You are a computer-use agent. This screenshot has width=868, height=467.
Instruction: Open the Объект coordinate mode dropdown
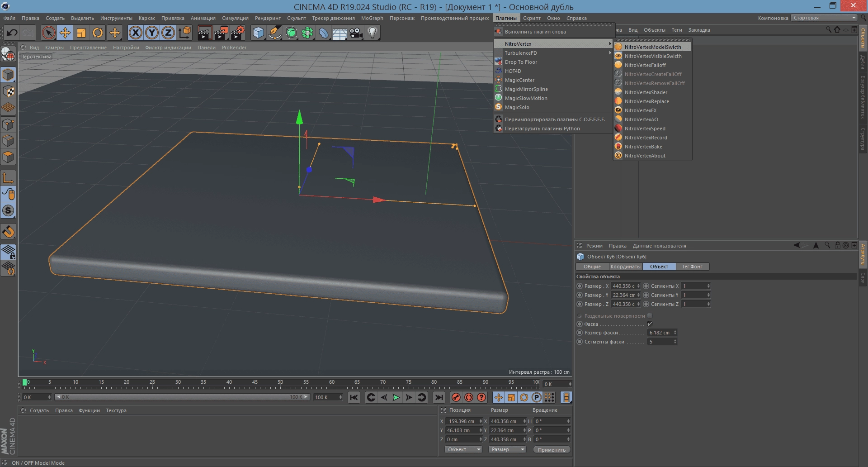pos(463,449)
